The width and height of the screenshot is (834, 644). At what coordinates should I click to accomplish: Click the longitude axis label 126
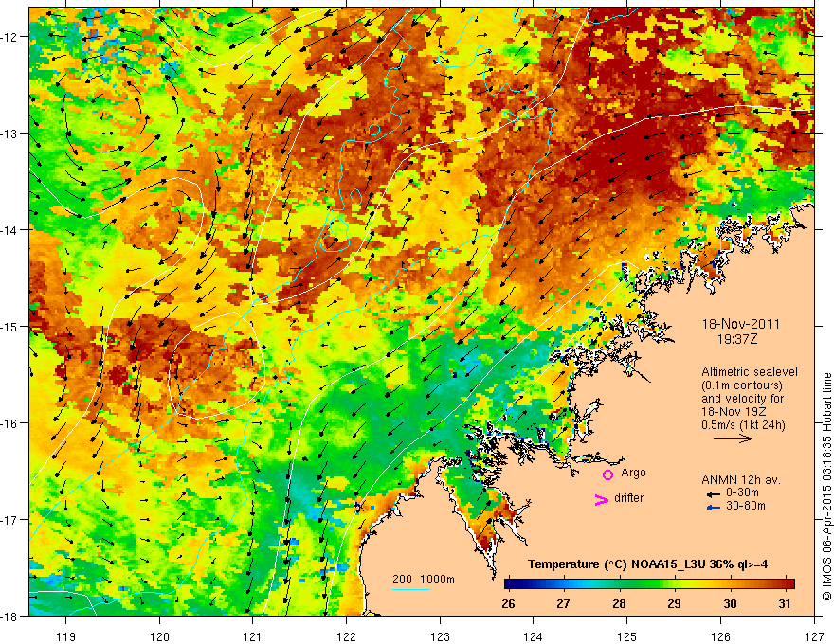pos(720,636)
